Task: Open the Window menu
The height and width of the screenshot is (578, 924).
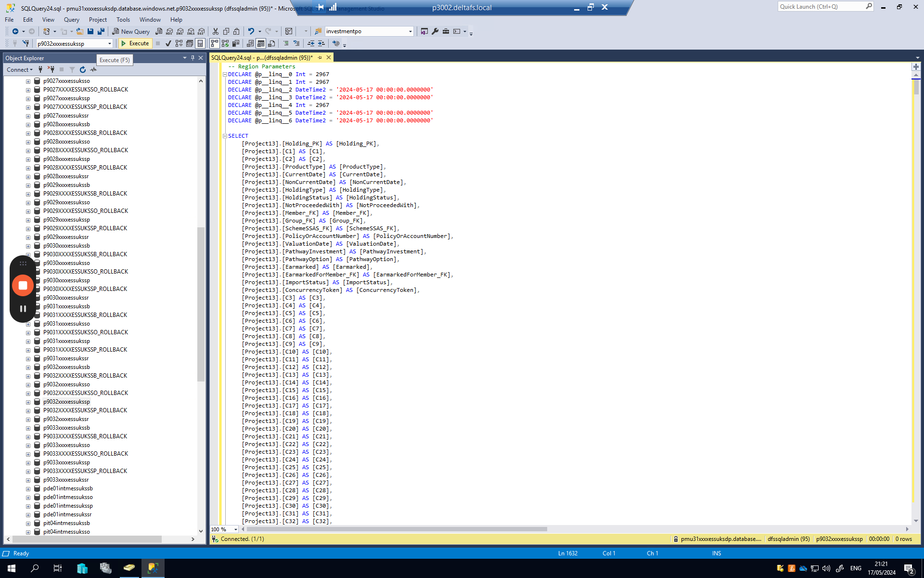Action: tap(150, 20)
